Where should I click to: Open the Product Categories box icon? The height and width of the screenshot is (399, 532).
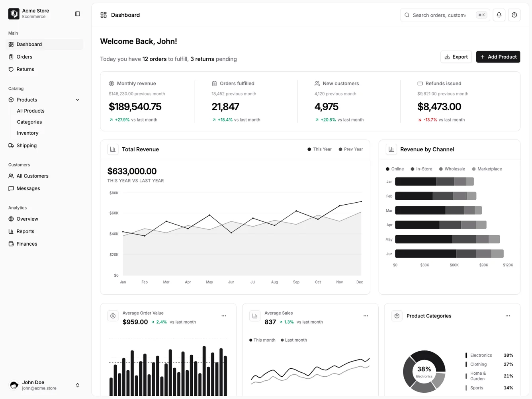397,315
